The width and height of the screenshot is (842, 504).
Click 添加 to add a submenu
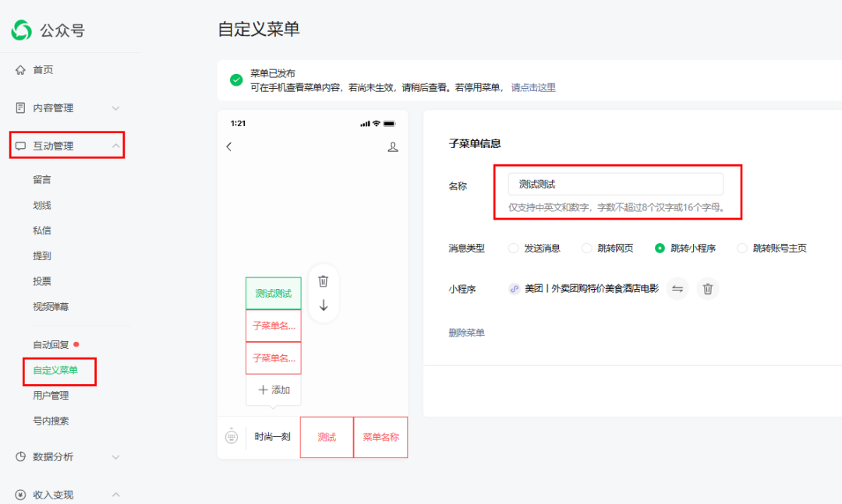click(x=274, y=390)
